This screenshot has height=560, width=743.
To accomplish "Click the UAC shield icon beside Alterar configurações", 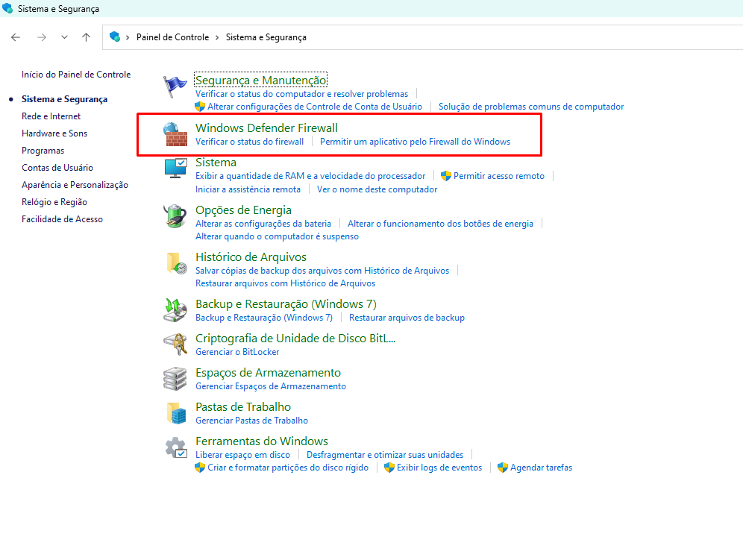I will coord(200,107).
